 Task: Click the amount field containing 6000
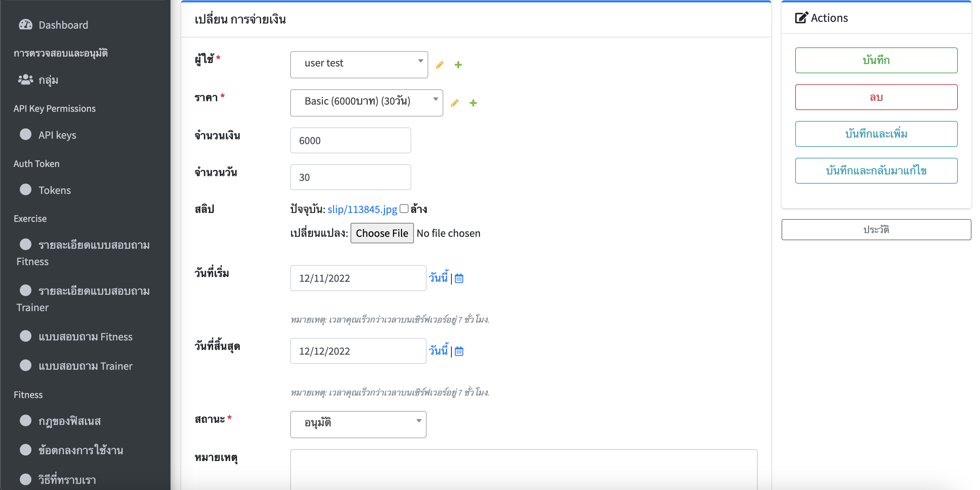point(350,140)
